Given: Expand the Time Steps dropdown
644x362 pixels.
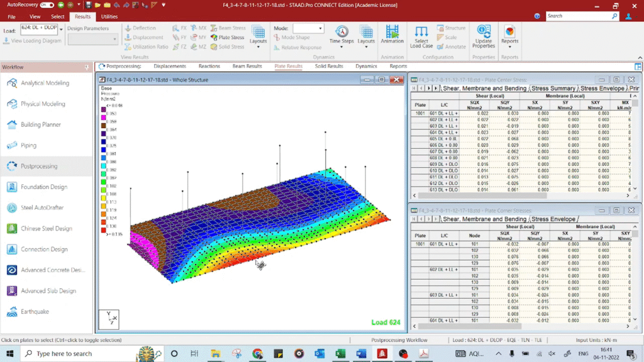Looking at the screenshot, I should [x=341, y=47].
